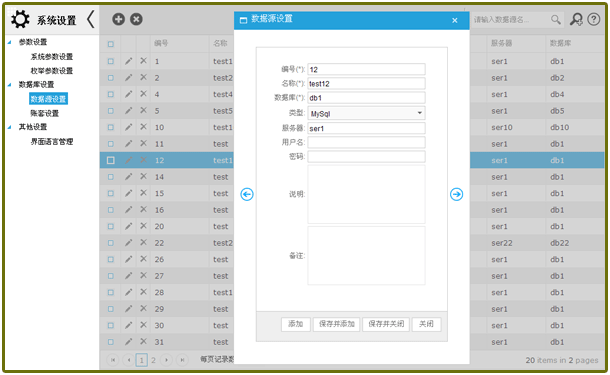Click the 说明 text area
The height and width of the screenshot is (375, 610).
point(366,194)
